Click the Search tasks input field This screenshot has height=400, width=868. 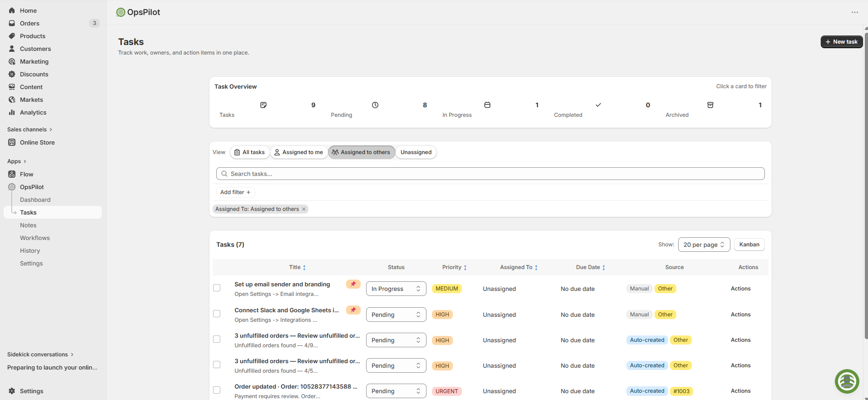490,174
